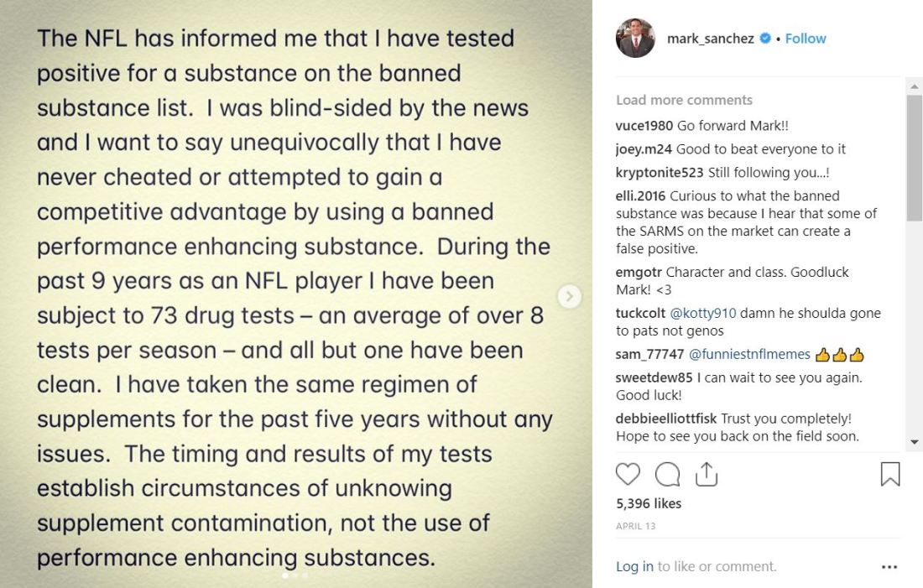Click the heart like icon
Viewport: 923px width, 588px height.
click(x=628, y=475)
